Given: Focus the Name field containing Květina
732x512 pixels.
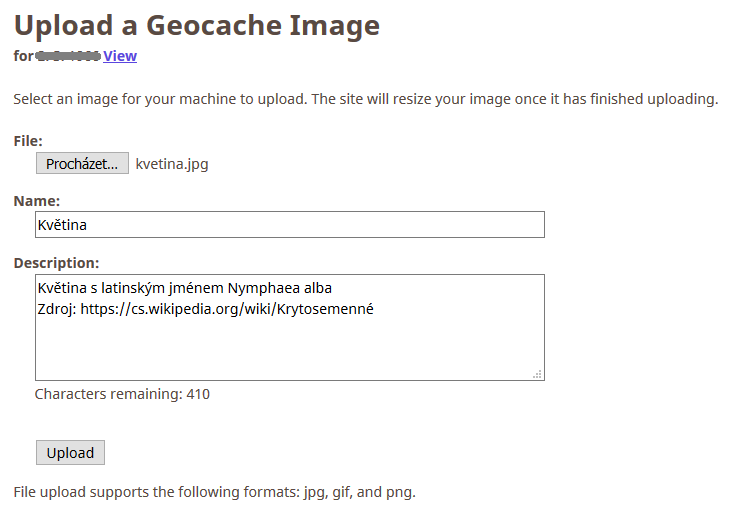Looking at the screenshot, I should [x=290, y=224].
